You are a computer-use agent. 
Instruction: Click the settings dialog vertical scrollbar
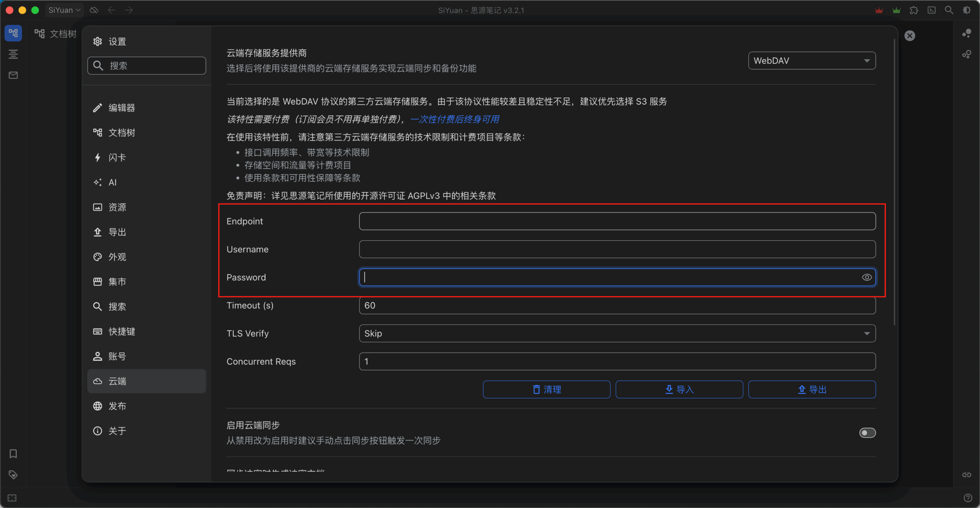click(894, 182)
